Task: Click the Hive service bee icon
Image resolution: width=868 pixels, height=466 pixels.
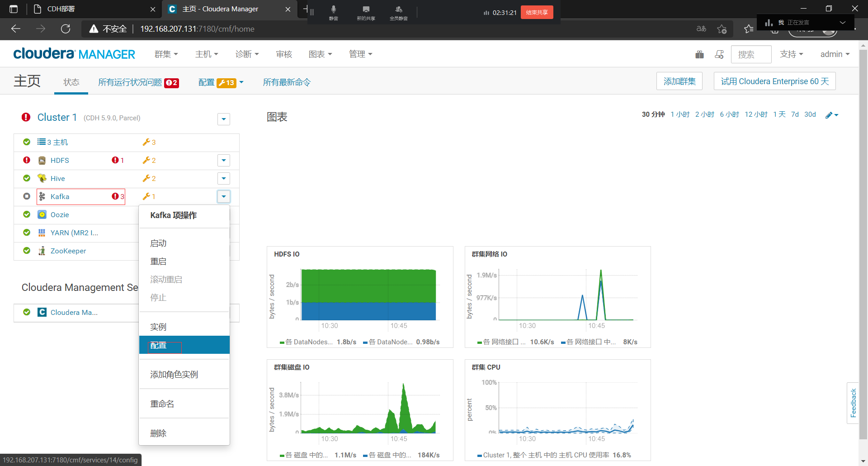Action: [42, 178]
